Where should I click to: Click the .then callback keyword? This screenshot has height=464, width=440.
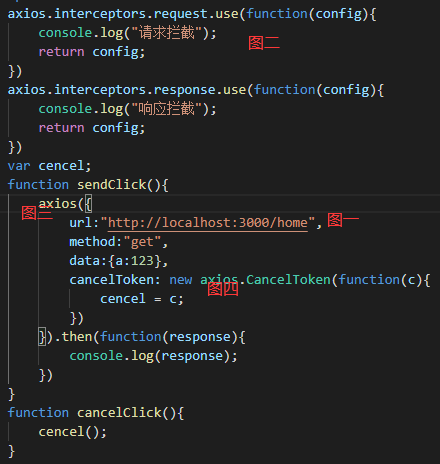click(77, 337)
